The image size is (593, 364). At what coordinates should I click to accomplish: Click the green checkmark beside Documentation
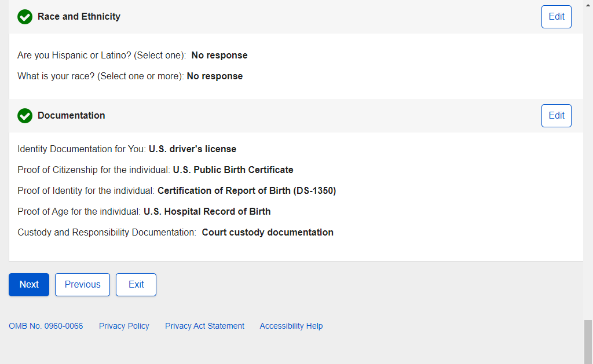click(25, 116)
